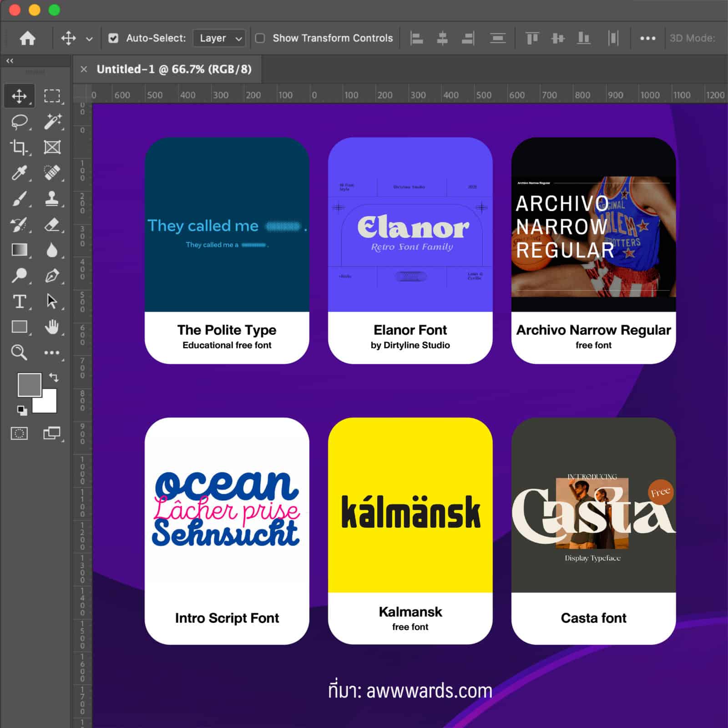The width and height of the screenshot is (728, 728).
Task: Select the Lasso tool
Action: (x=19, y=121)
